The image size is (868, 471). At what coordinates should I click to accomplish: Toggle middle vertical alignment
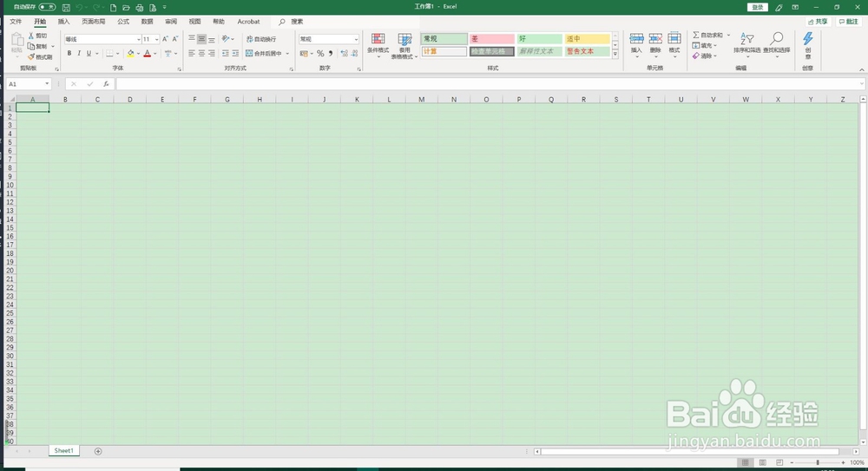point(201,39)
